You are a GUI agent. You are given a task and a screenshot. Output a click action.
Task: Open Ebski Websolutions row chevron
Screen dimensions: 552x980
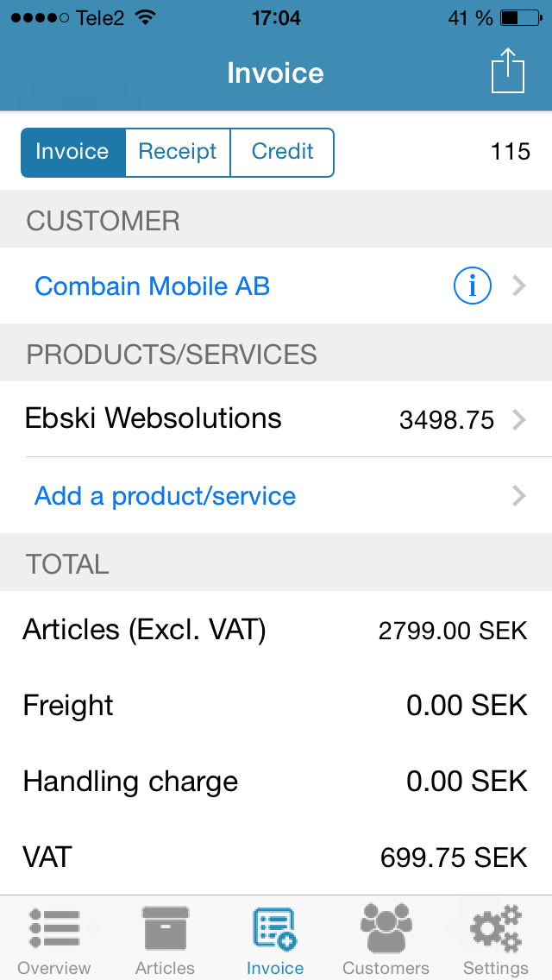point(518,420)
